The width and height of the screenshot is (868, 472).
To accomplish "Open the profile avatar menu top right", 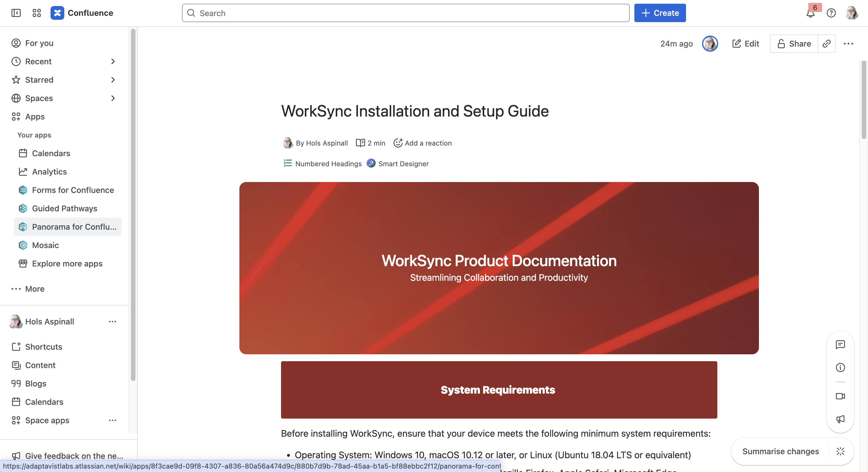I will (x=852, y=13).
